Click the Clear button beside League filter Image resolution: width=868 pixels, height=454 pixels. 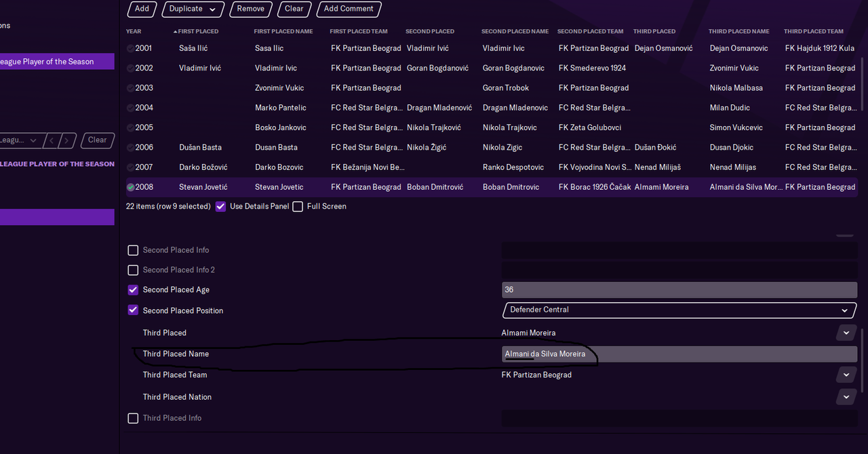(98, 140)
